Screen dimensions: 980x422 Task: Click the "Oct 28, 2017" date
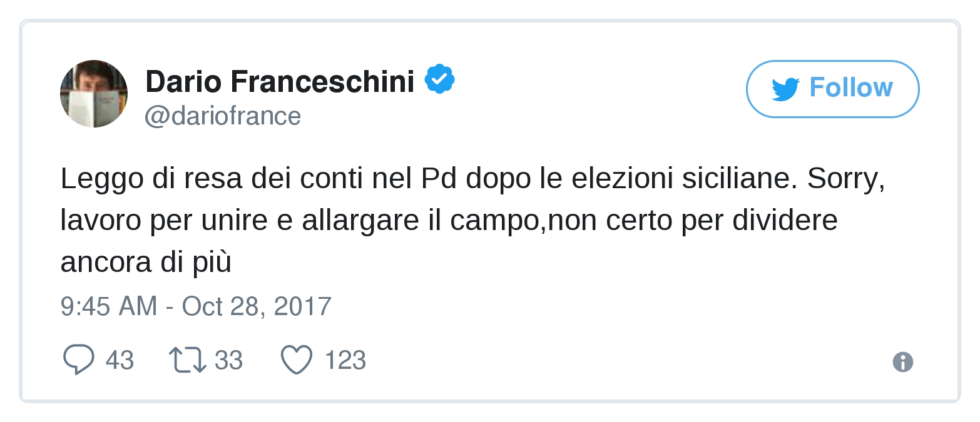[257, 306]
